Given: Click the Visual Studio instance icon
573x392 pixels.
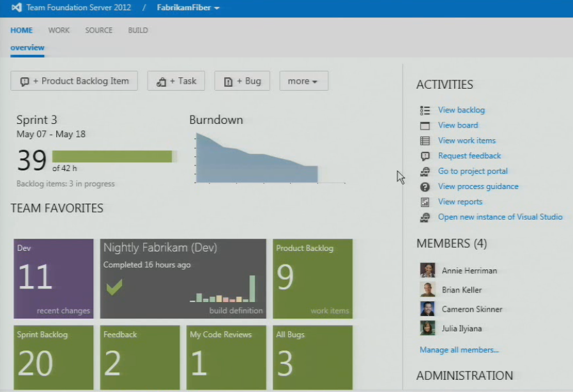Looking at the screenshot, I should [425, 217].
